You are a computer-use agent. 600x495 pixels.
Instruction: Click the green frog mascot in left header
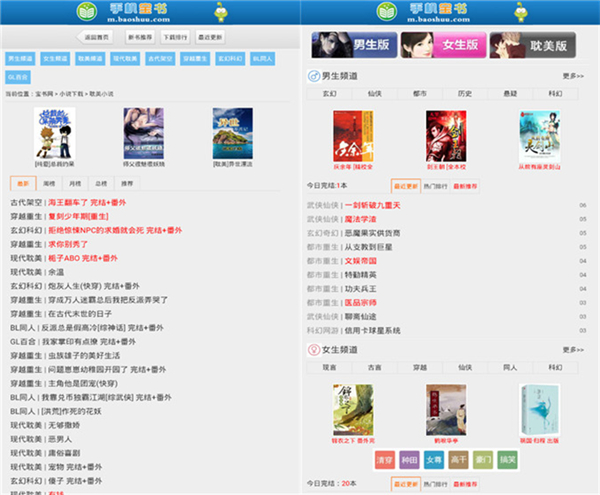click(221, 12)
